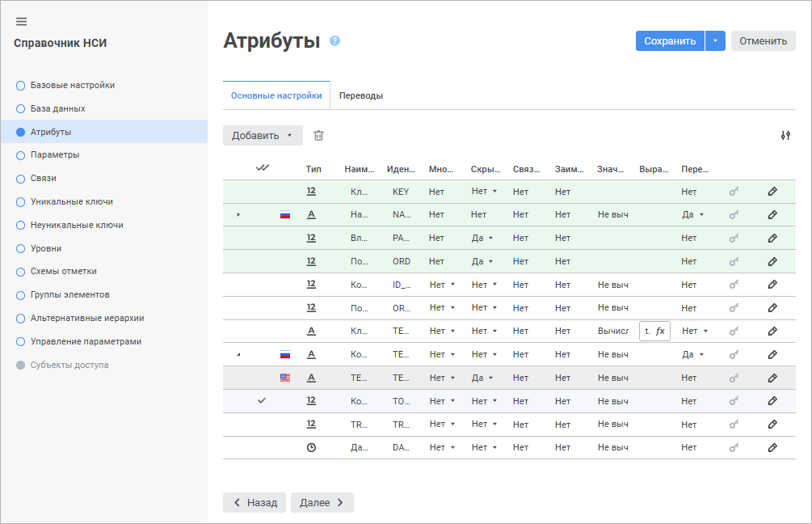812x524 pixels.
Task: Click key icon in PA... row
Action: pyautogui.click(x=734, y=238)
